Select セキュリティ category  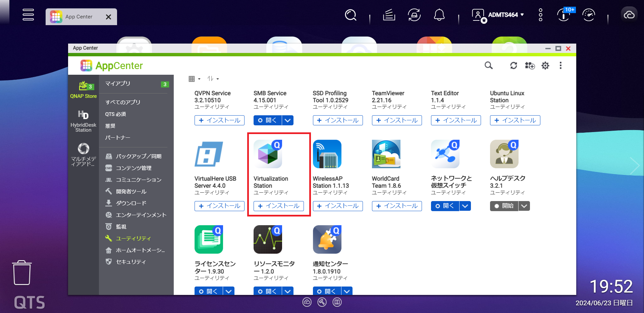click(x=131, y=262)
